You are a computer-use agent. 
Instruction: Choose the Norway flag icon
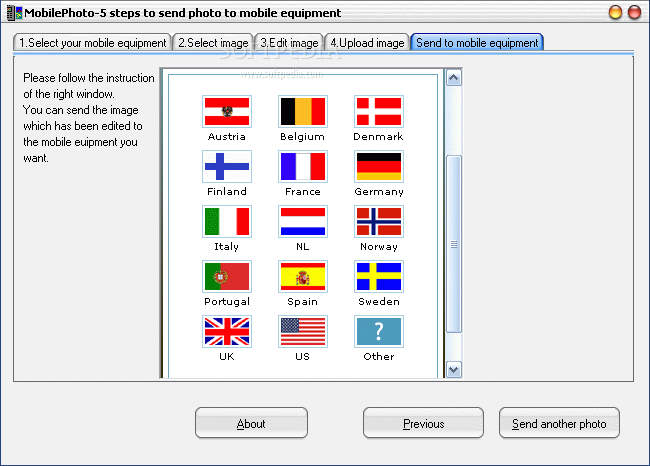pos(379,222)
